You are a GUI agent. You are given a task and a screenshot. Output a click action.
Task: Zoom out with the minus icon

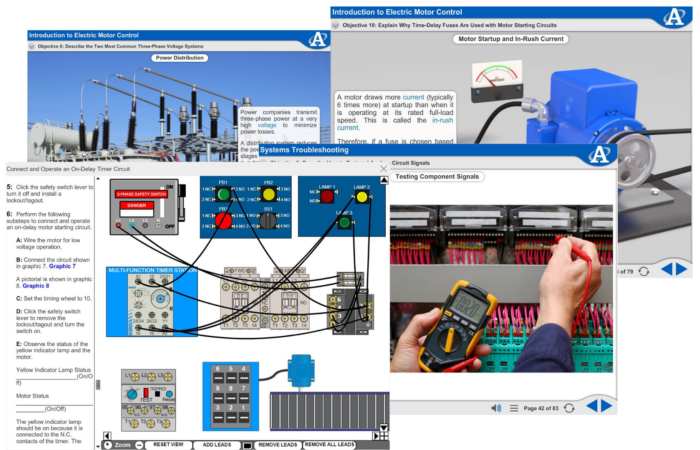(x=139, y=445)
